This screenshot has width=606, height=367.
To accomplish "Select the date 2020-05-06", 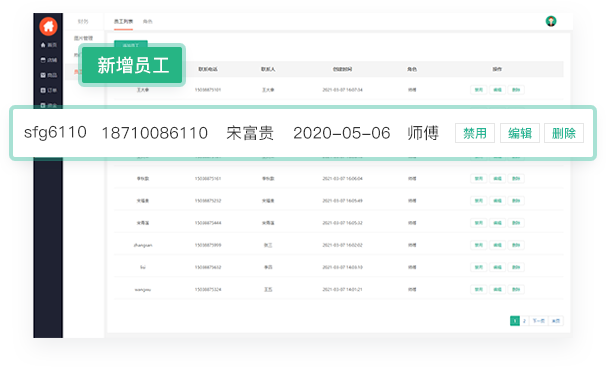I will (342, 133).
